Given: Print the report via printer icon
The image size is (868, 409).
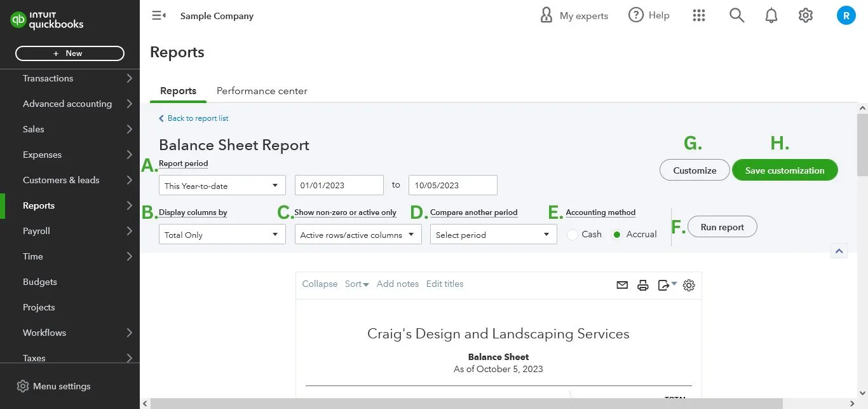Looking at the screenshot, I should click(642, 286).
